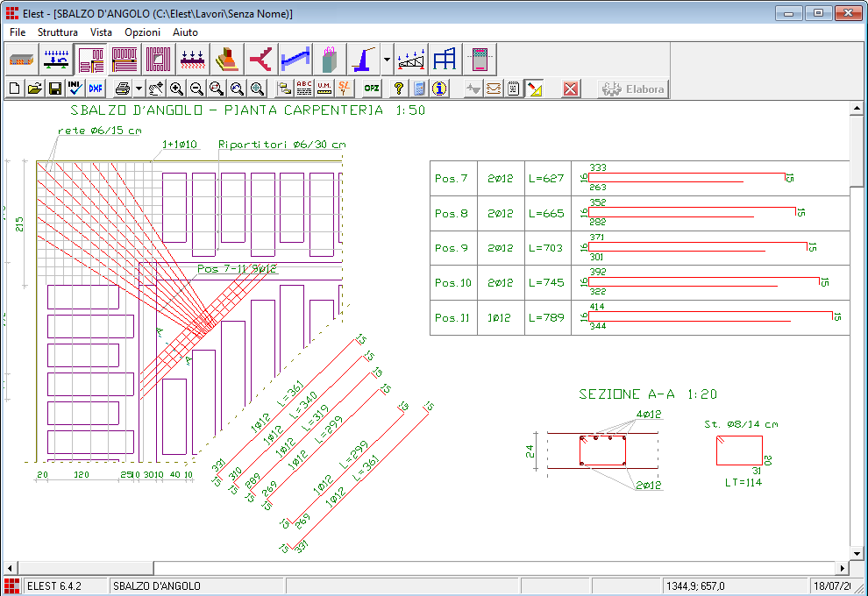
Task: Click the DXF export icon
Action: [95, 89]
